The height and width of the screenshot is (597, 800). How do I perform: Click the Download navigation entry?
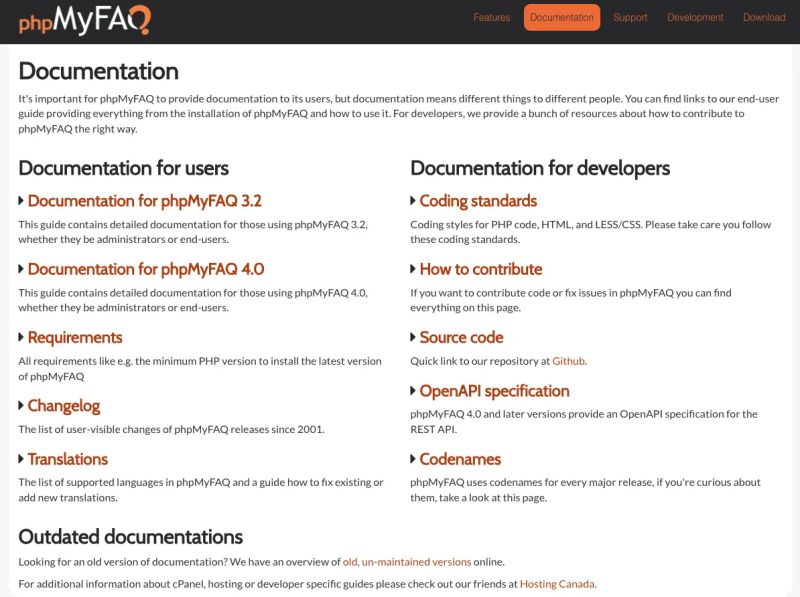click(x=764, y=17)
